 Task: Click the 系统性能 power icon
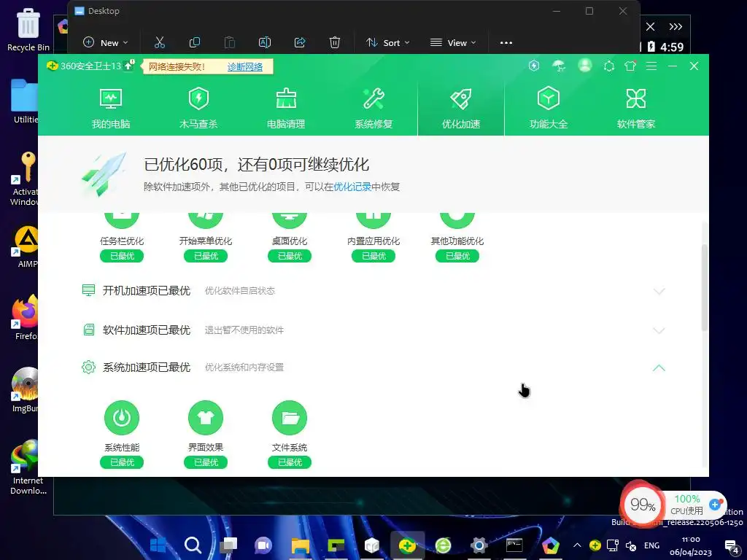click(122, 418)
